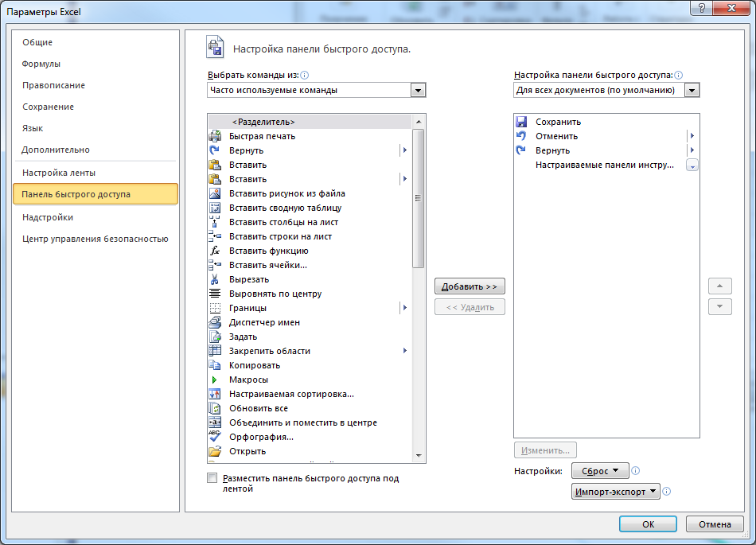
Task: Click the Move Up arrow button
Action: (x=720, y=286)
